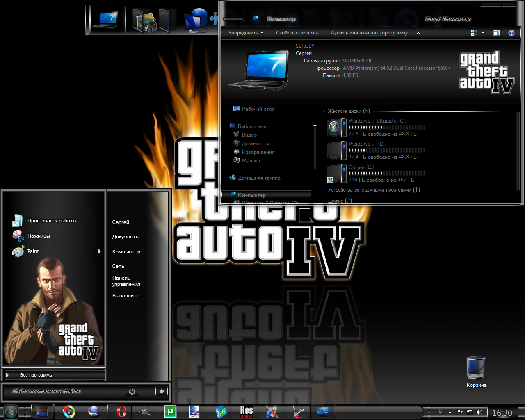Open the crossed pencil and brush taskbar icon
This screenshot has height=420, width=525.
point(272,411)
